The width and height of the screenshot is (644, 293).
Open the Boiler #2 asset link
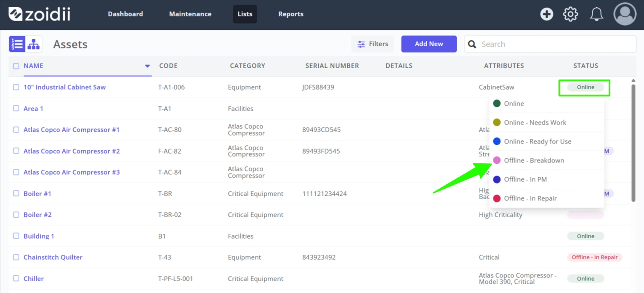click(x=37, y=215)
